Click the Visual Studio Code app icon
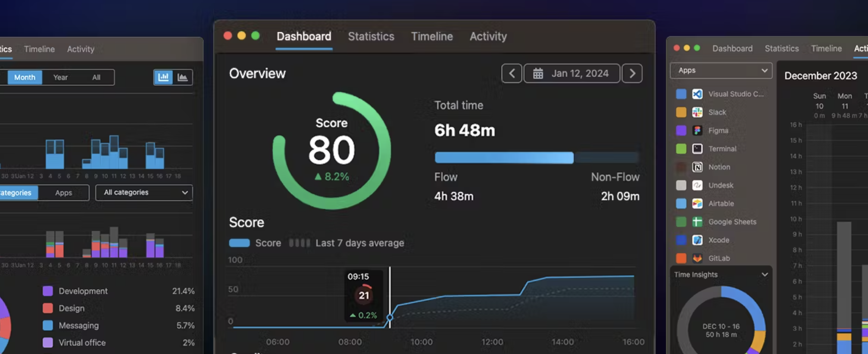 point(697,94)
